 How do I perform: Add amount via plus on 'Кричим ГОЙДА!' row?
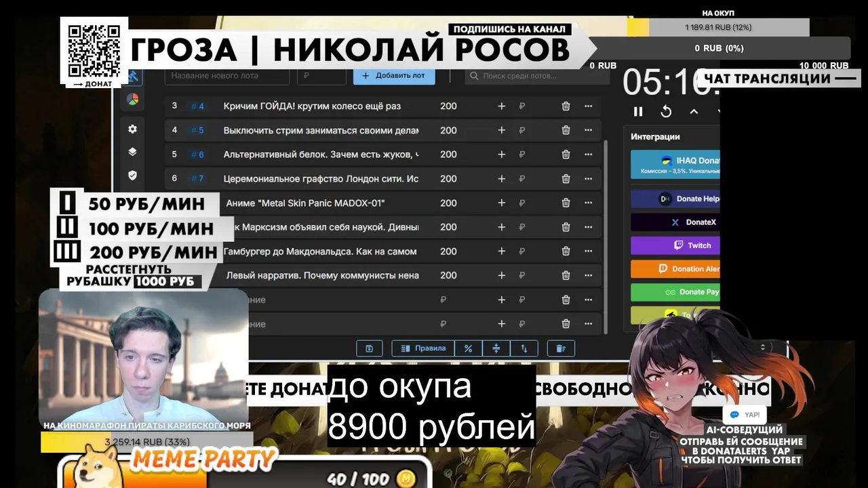(x=502, y=106)
